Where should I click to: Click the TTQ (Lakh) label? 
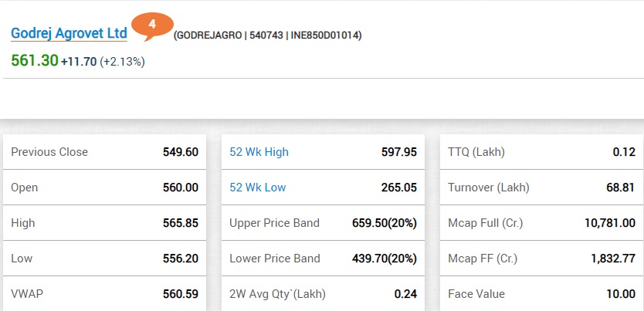coord(476,152)
